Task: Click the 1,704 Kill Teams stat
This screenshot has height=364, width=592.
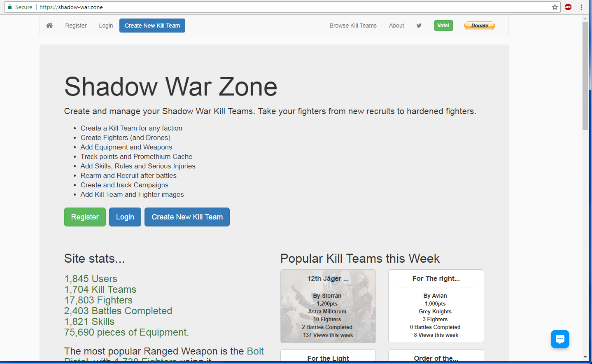Action: (x=100, y=289)
